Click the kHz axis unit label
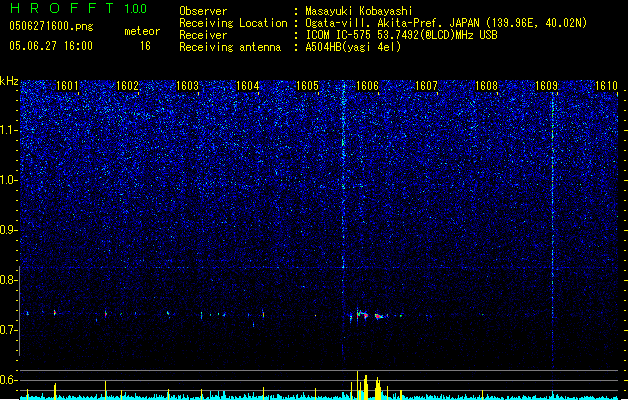This screenshot has height=400, width=629. tap(9, 81)
